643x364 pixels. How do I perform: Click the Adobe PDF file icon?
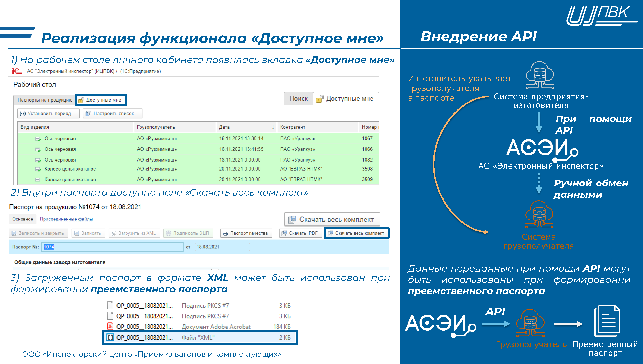point(110,327)
